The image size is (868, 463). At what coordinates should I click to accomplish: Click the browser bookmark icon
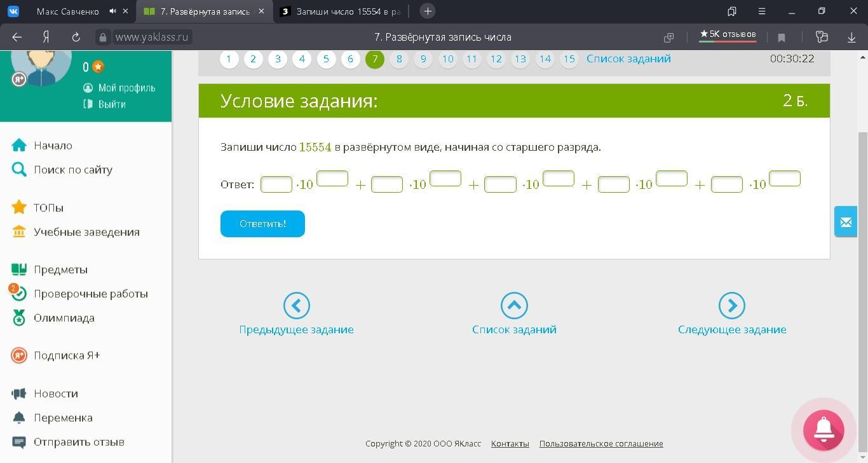point(782,38)
